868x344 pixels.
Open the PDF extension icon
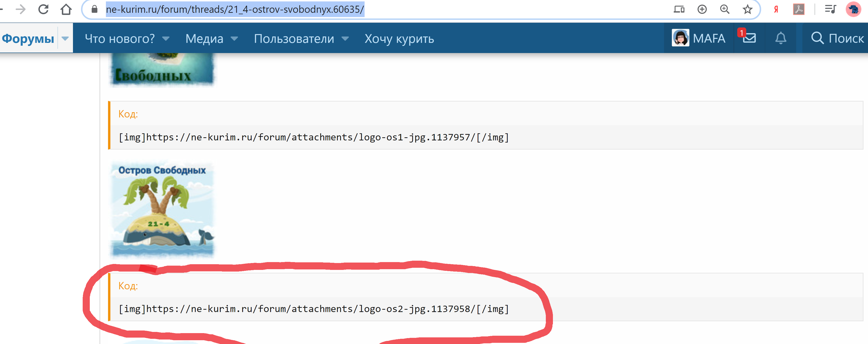tap(799, 9)
